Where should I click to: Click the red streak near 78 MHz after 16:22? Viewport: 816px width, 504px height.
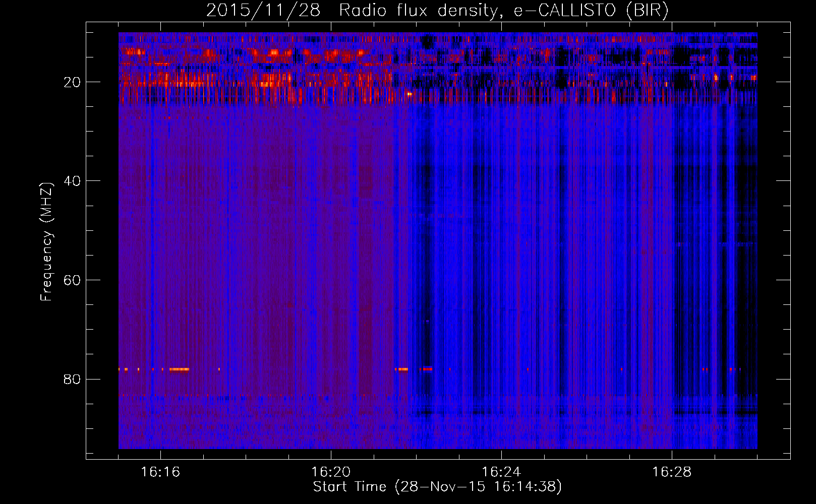(x=427, y=369)
